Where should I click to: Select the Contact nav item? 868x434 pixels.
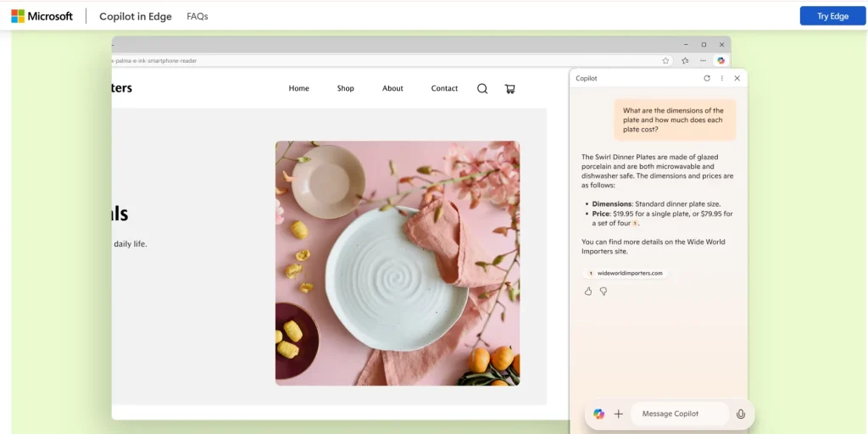click(x=444, y=88)
